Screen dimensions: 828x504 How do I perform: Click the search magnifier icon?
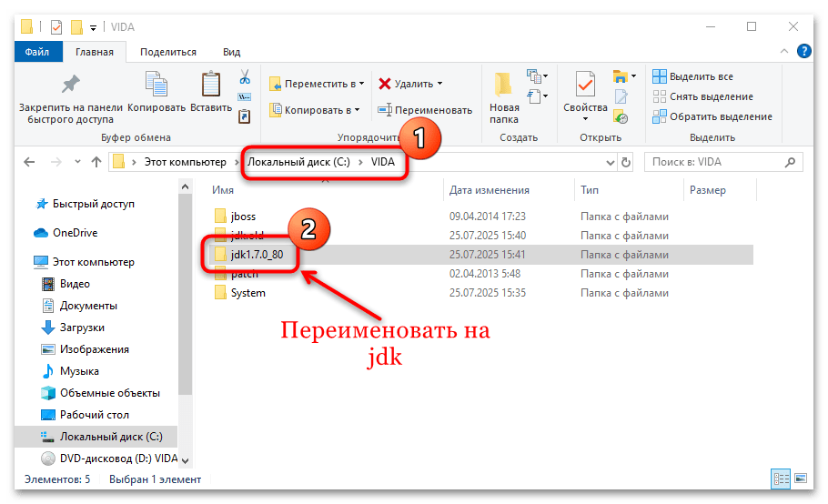(790, 162)
